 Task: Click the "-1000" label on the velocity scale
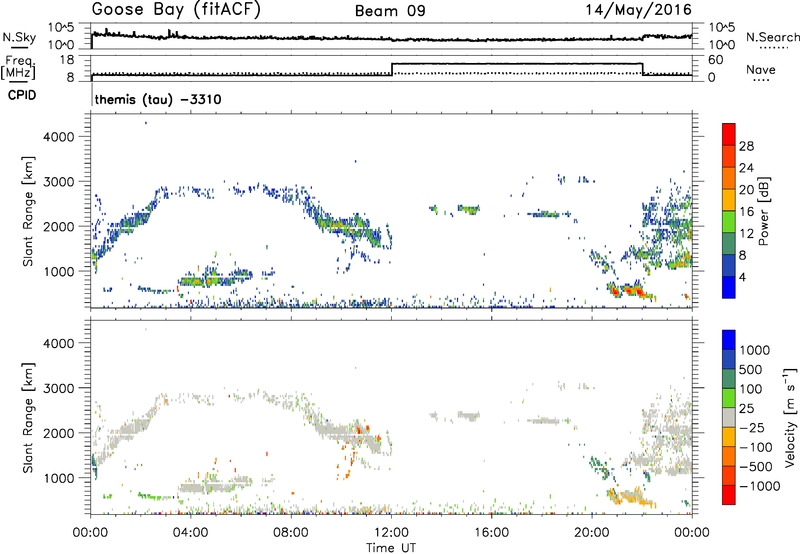(759, 486)
